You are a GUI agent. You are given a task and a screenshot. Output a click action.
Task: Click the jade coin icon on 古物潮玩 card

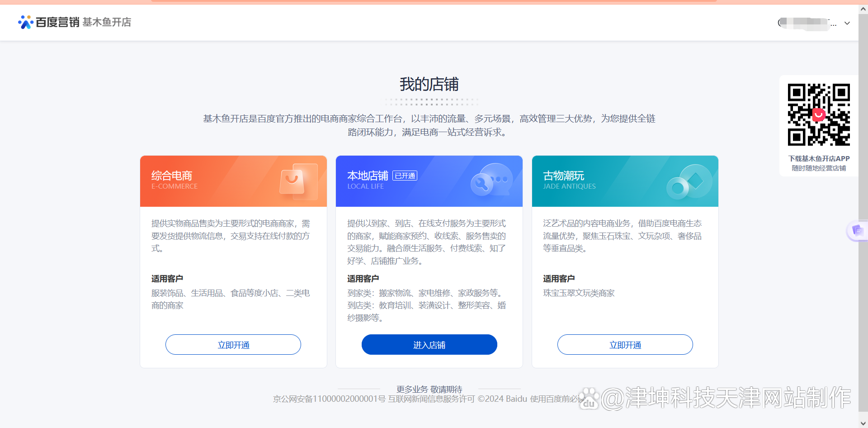pyautogui.click(x=689, y=181)
